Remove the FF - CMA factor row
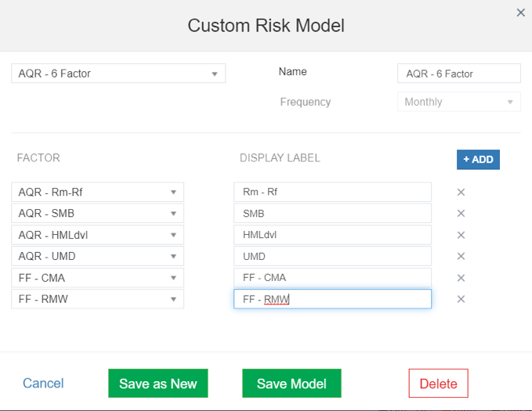The image size is (532, 411). pyautogui.click(x=461, y=278)
